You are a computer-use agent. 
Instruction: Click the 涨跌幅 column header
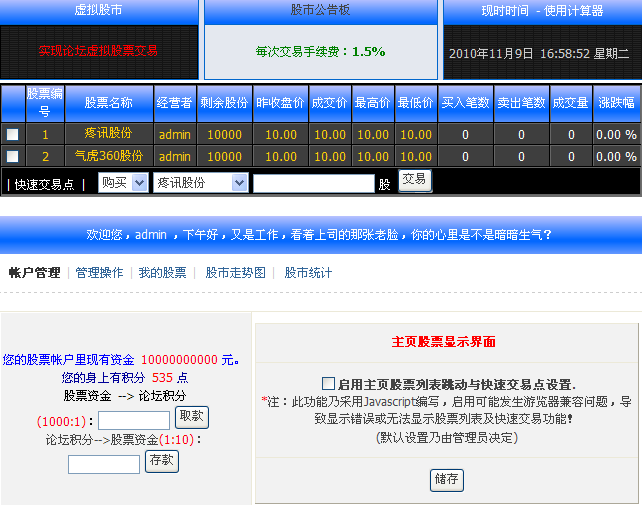coord(617,103)
